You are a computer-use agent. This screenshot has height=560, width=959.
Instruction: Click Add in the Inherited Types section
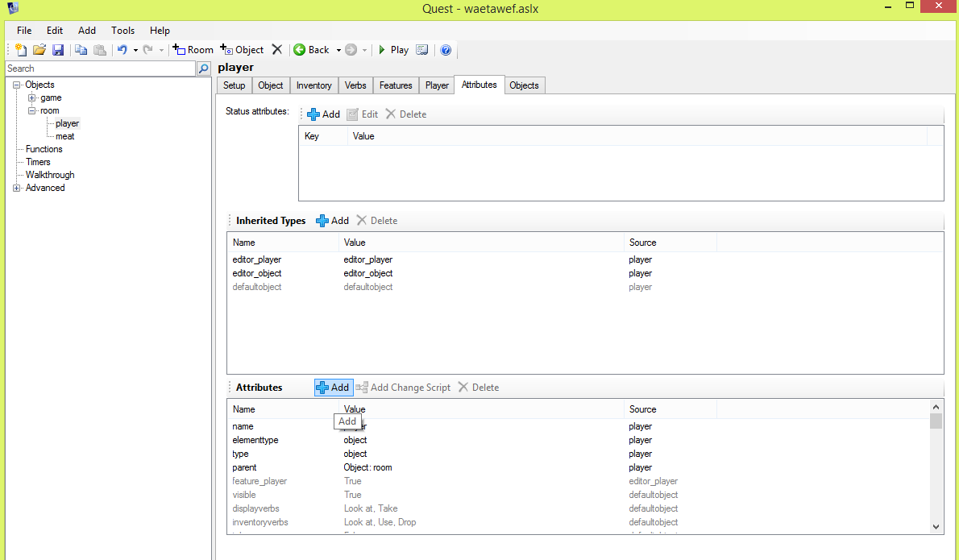[x=332, y=221]
